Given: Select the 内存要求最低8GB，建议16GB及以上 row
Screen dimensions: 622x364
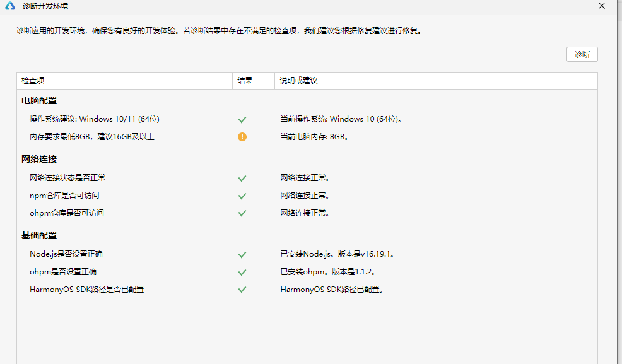Looking at the screenshot, I should (x=92, y=137).
